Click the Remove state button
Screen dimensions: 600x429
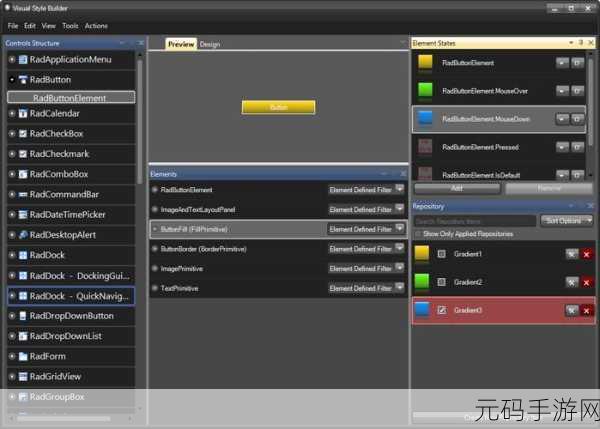[x=549, y=188]
